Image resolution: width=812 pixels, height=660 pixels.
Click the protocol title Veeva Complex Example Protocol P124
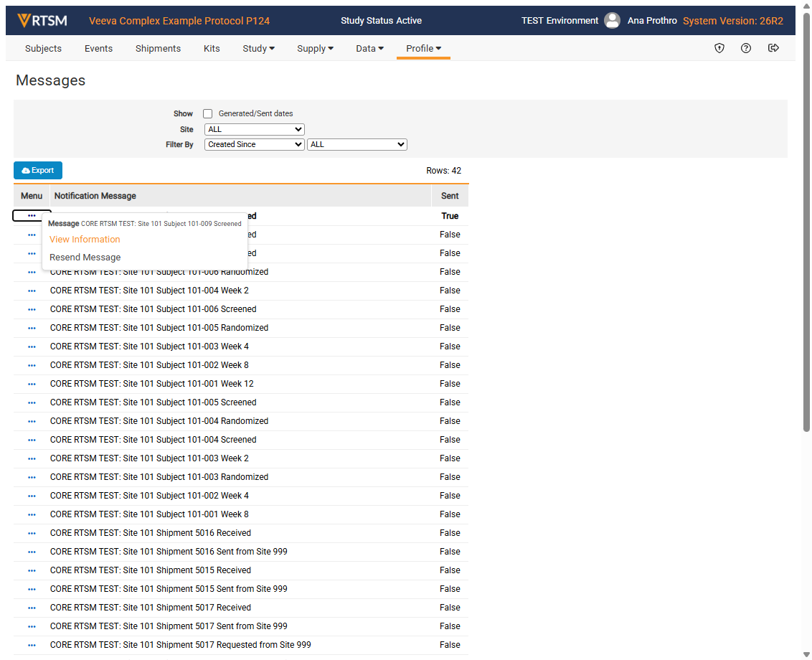point(179,21)
